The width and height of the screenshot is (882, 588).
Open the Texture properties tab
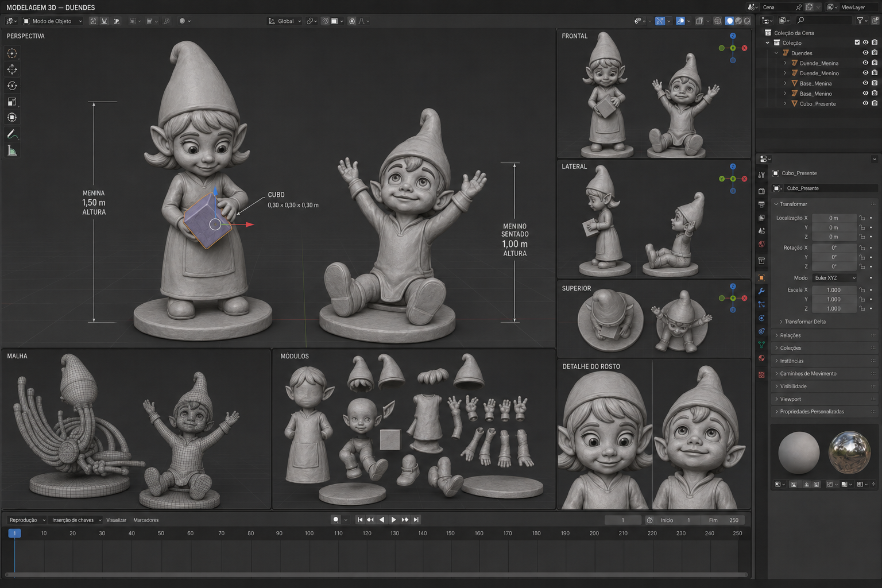coord(761,374)
